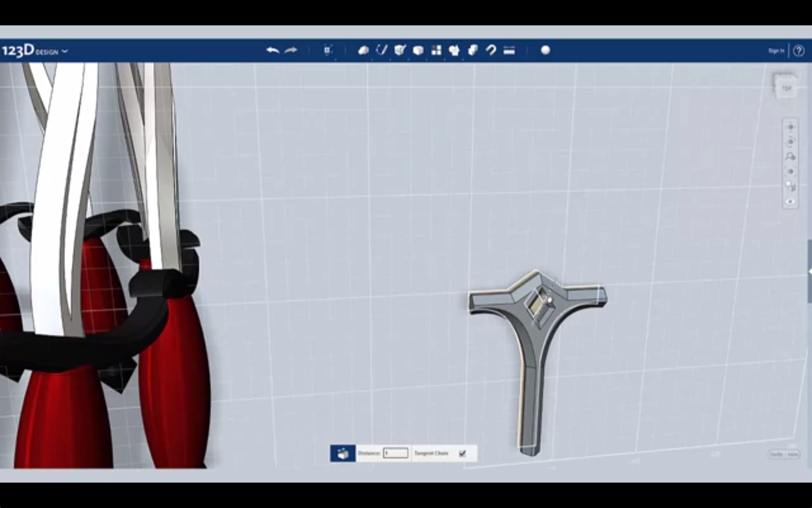812x508 pixels.
Task: Open the Primitives shapes menu
Action: pos(363,50)
